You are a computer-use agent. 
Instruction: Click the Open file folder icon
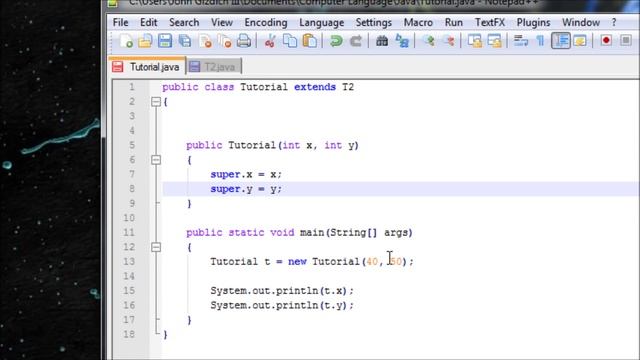tap(145, 41)
